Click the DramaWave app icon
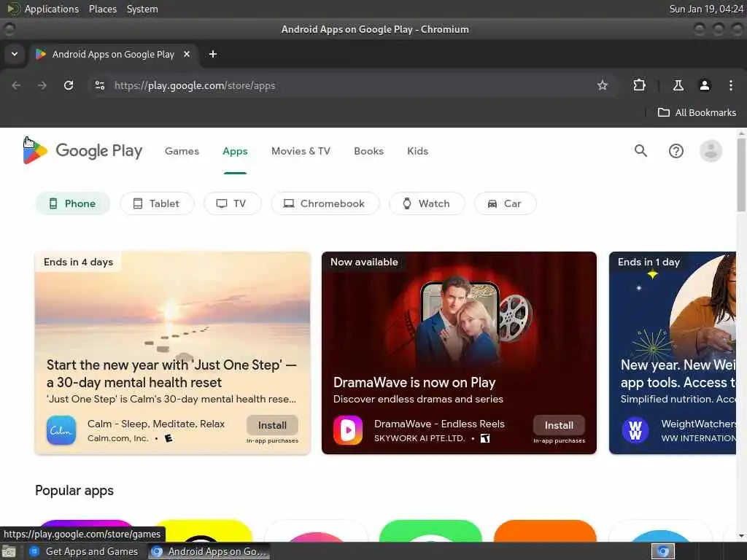 348,430
